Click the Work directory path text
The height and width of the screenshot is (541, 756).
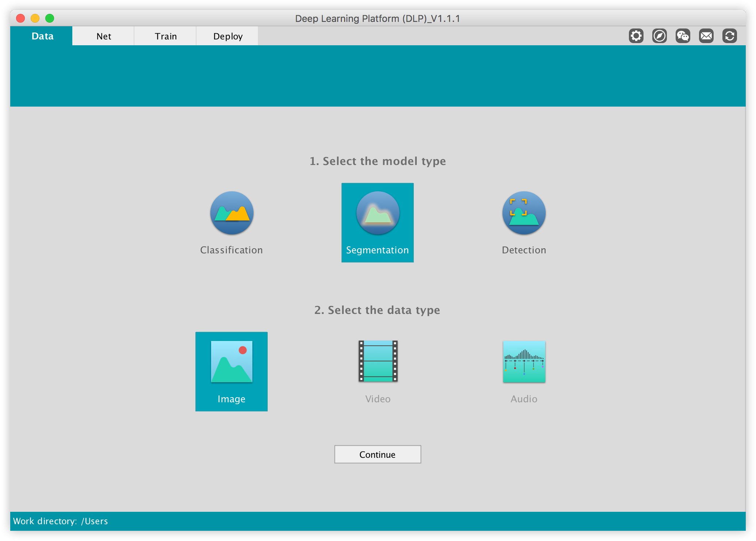60,521
